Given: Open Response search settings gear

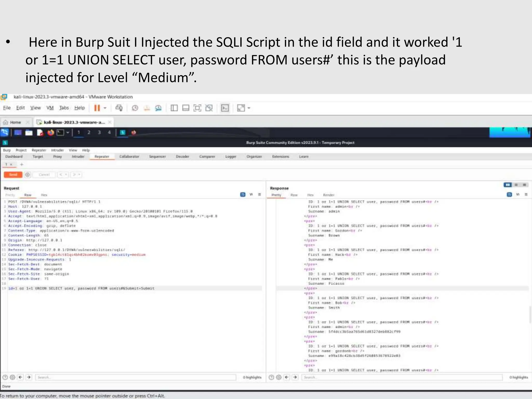Looking at the screenshot, I should point(279,377).
